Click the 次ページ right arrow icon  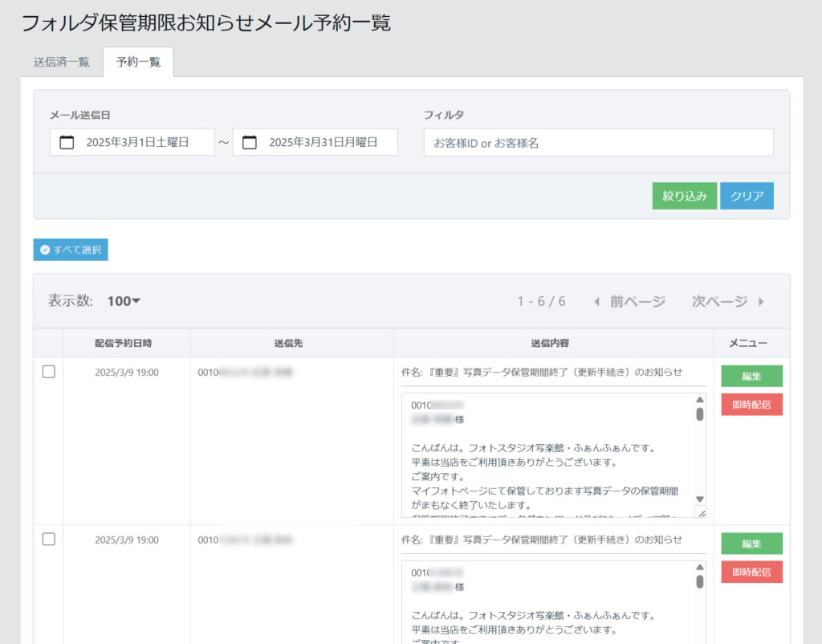pos(761,302)
